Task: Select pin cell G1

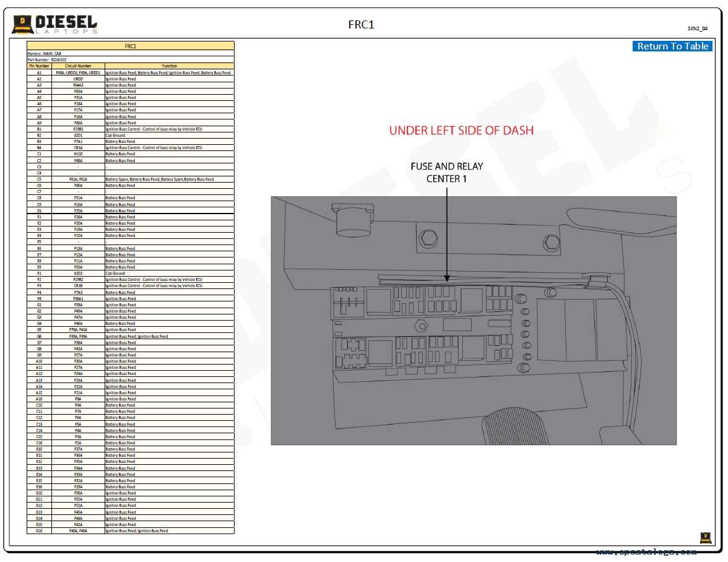Action: [x=39, y=305]
